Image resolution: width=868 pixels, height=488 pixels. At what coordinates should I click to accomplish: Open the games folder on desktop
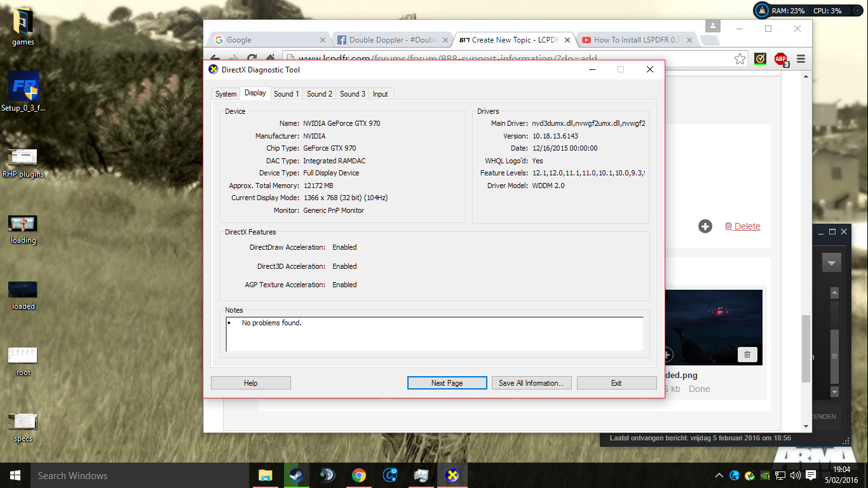[x=24, y=27]
